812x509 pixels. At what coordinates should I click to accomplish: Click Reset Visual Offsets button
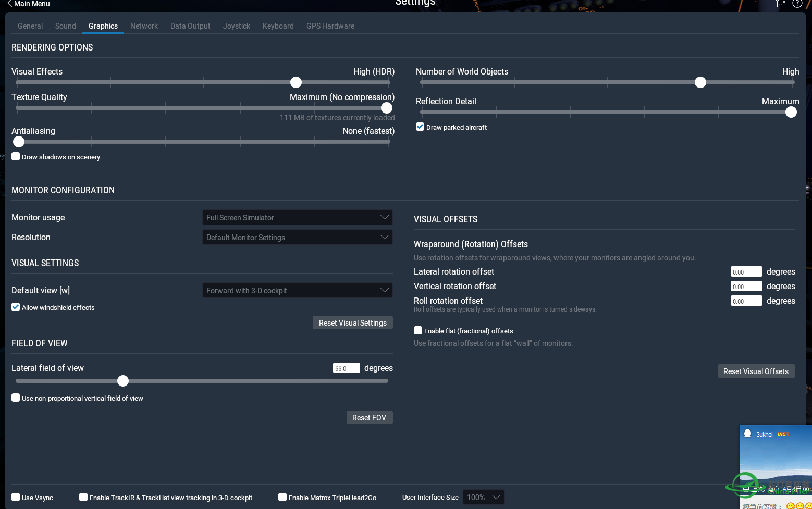[756, 371]
